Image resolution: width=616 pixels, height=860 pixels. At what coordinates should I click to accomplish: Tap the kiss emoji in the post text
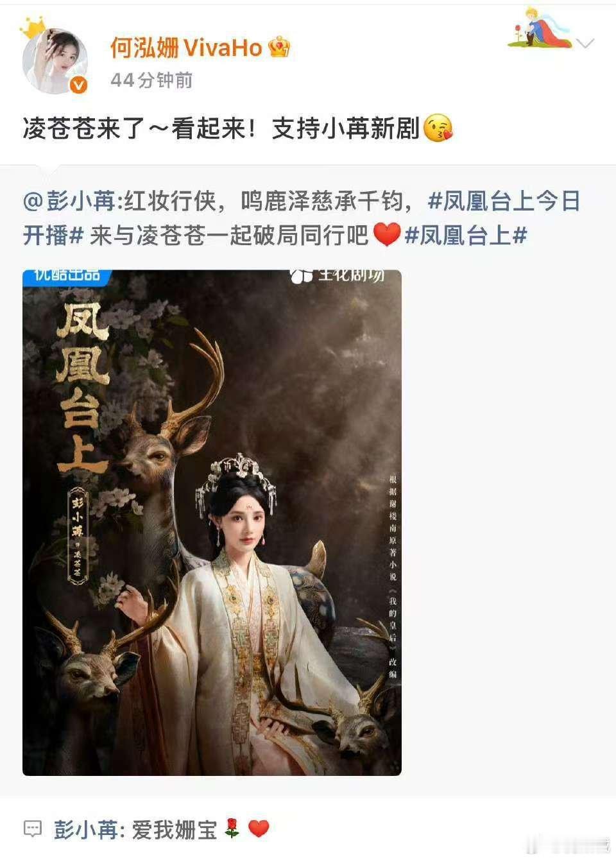[438, 128]
